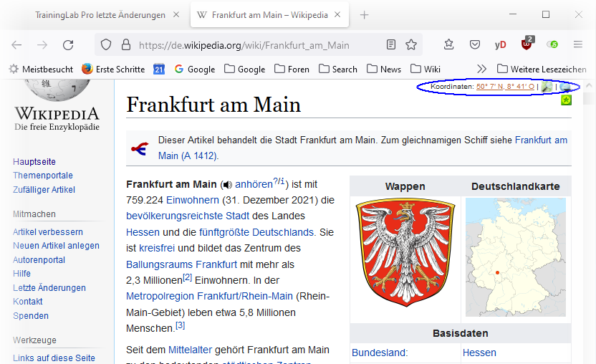This screenshot has height=364, width=596.
Task: Click the green star featured article icon
Action: click(x=566, y=100)
